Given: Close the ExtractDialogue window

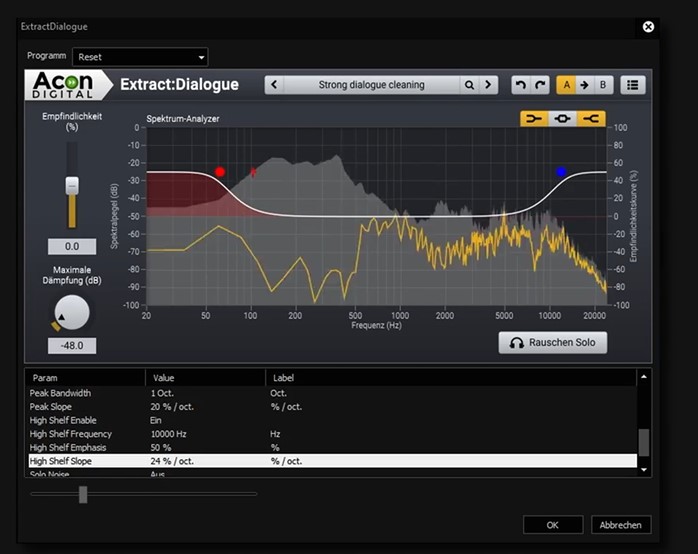Looking at the screenshot, I should (648, 27).
